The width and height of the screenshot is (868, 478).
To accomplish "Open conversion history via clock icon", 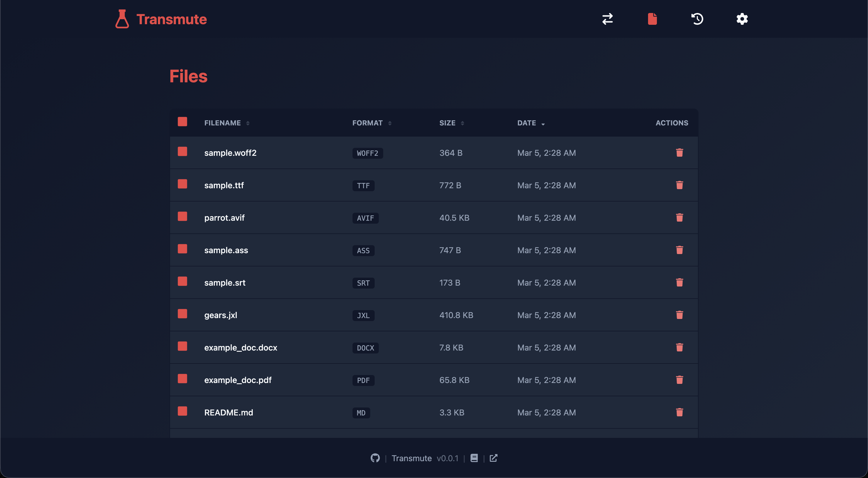I will coord(697,19).
